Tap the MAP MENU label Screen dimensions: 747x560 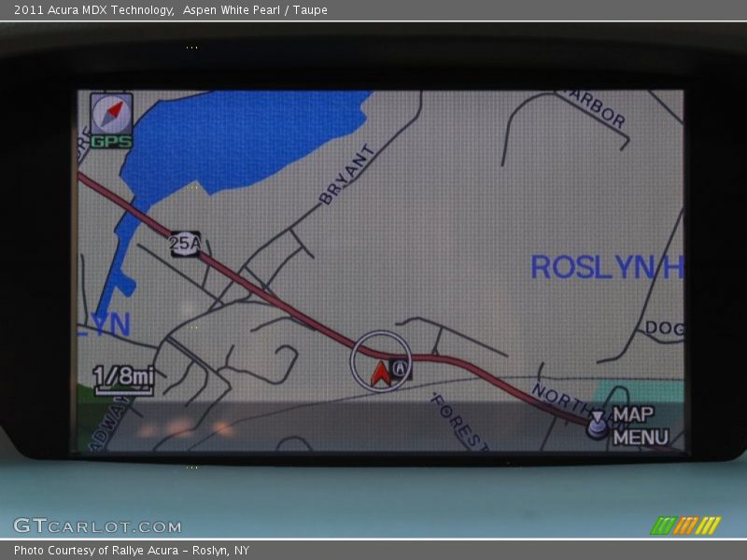coord(640,426)
